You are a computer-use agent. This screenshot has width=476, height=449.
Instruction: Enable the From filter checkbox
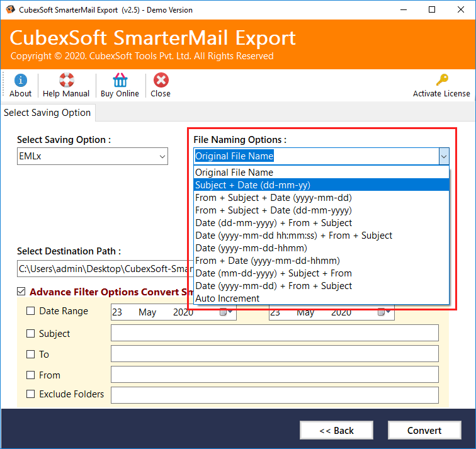click(30, 375)
